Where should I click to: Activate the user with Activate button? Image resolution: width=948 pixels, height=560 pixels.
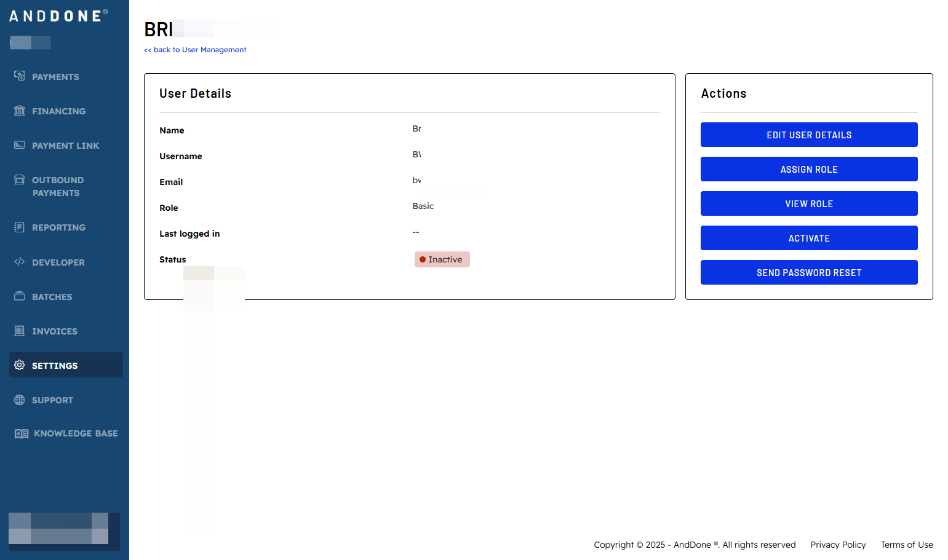(809, 238)
